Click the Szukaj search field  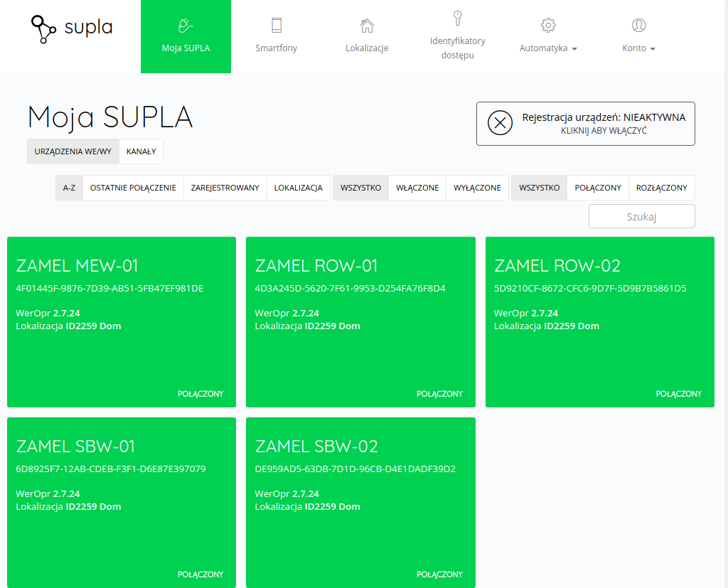tap(642, 216)
